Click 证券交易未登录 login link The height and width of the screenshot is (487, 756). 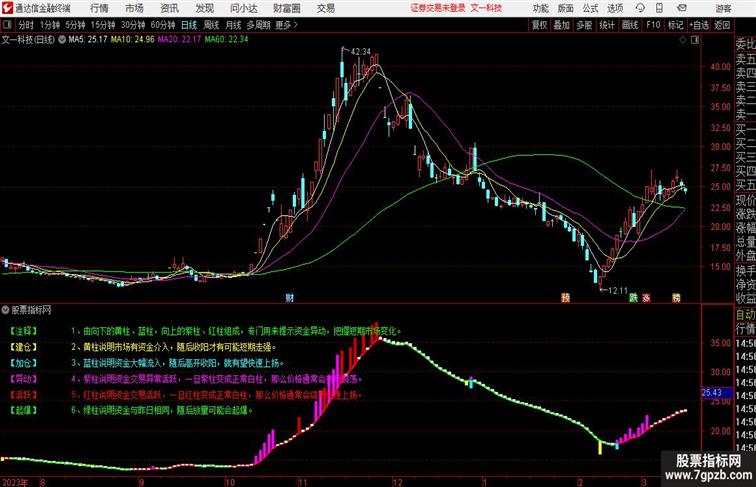coord(438,8)
